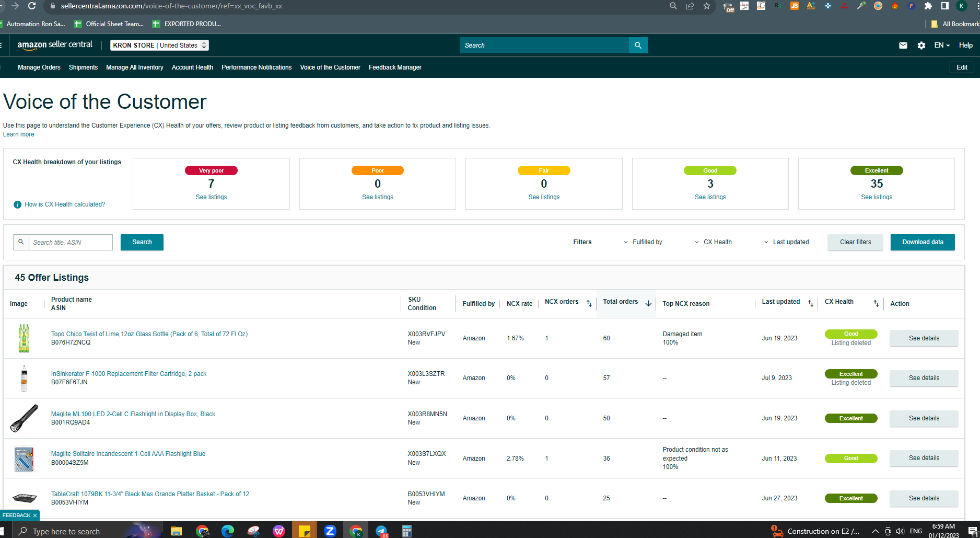Expand the Last updated filter
The image size is (980, 538).
click(786, 242)
